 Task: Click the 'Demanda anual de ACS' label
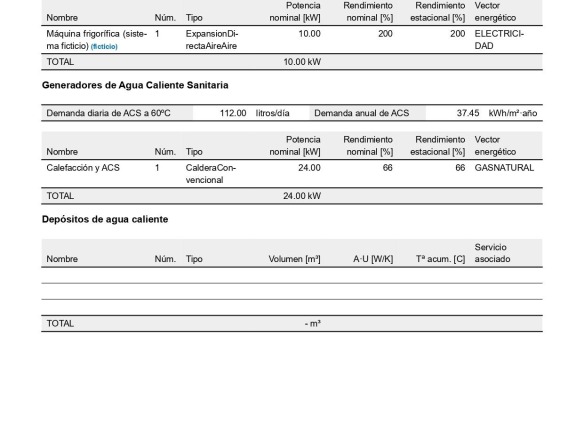362,113
